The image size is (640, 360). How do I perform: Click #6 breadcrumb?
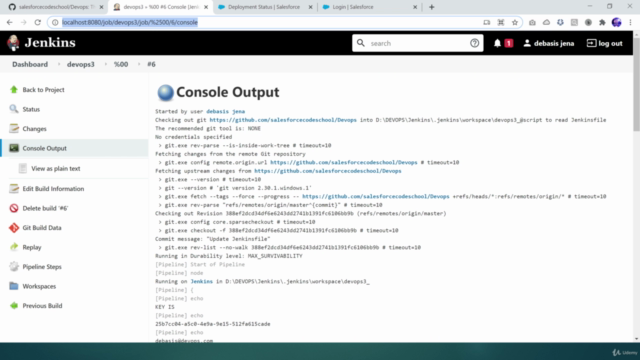(151, 64)
